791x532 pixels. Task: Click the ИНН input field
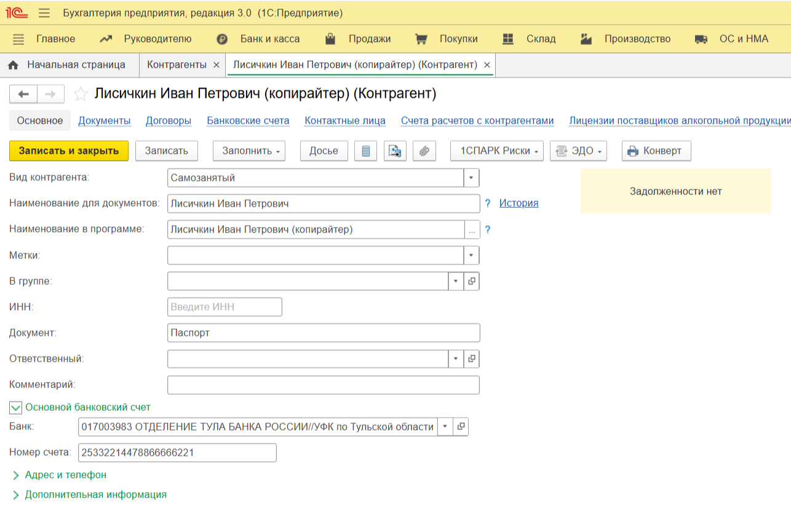225,307
